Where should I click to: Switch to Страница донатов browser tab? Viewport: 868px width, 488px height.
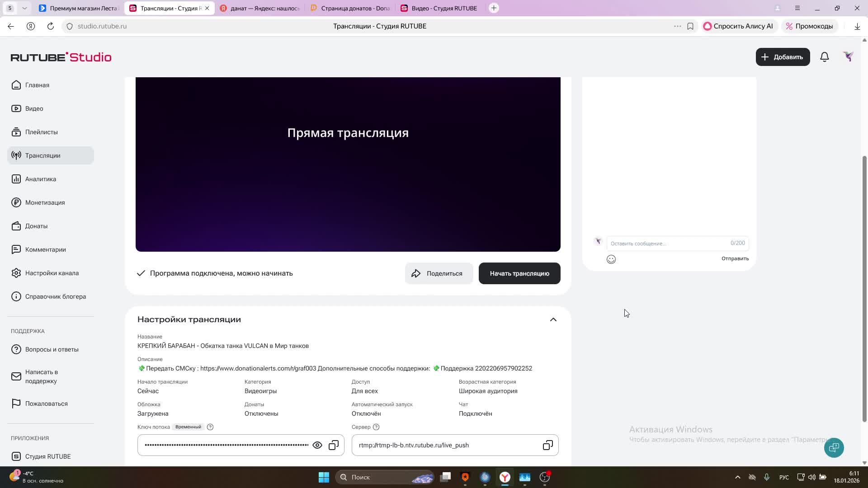point(350,8)
